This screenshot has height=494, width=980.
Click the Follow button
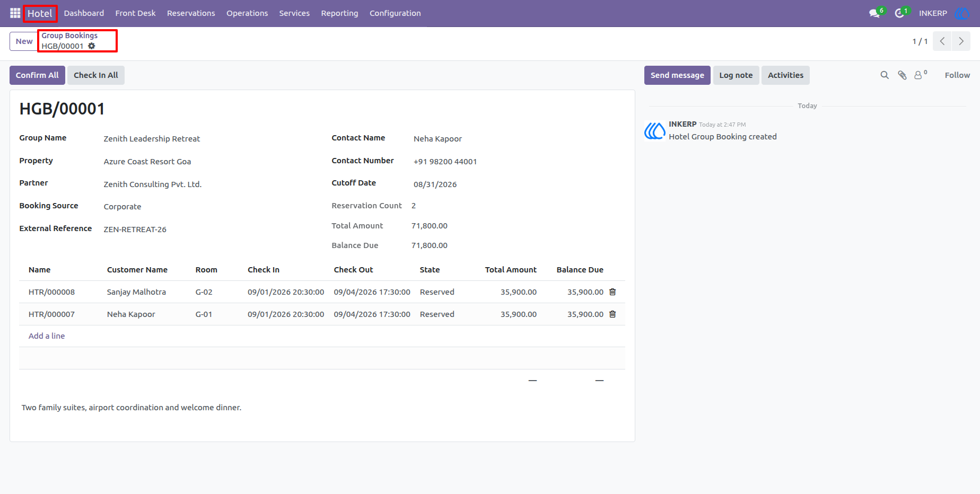point(957,75)
